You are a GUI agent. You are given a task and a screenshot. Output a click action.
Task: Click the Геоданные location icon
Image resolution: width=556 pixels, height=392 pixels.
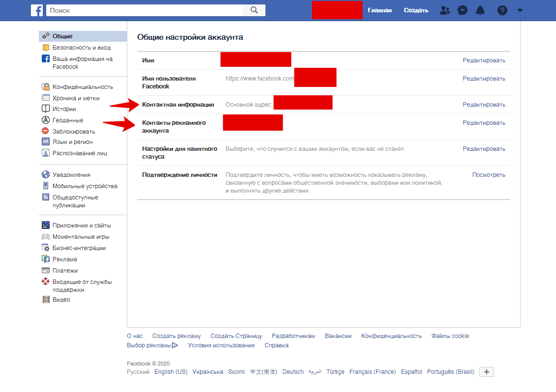46,120
